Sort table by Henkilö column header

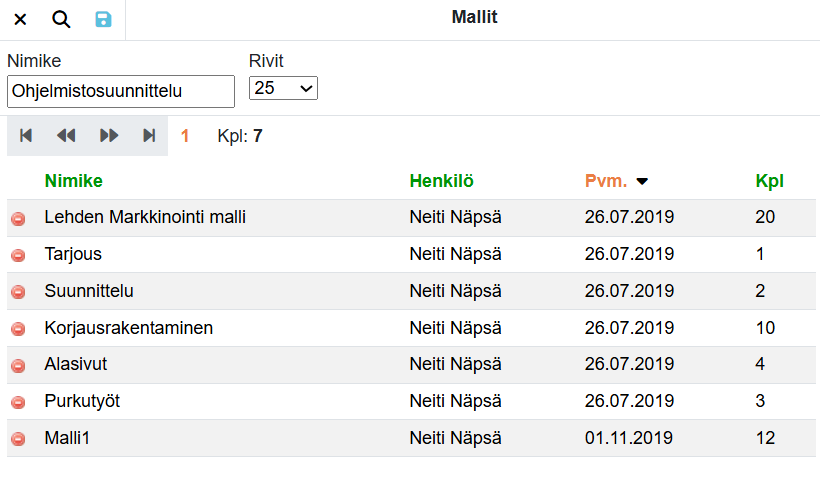click(x=441, y=181)
